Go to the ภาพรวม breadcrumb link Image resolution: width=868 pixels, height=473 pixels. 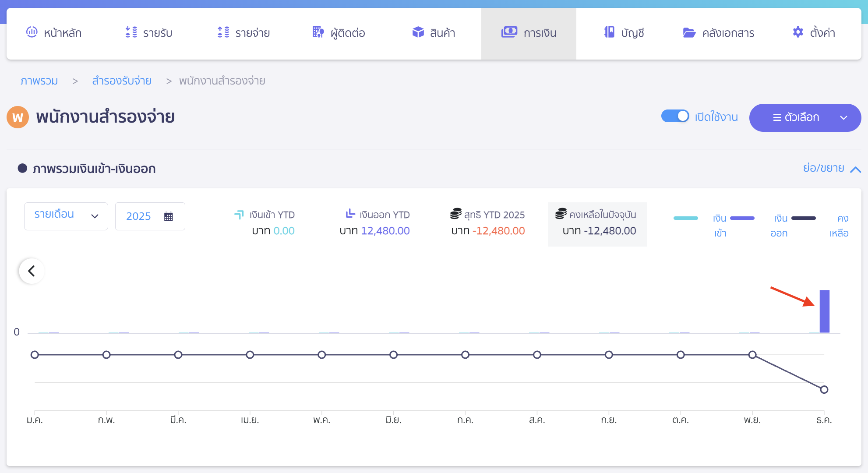pyautogui.click(x=39, y=81)
